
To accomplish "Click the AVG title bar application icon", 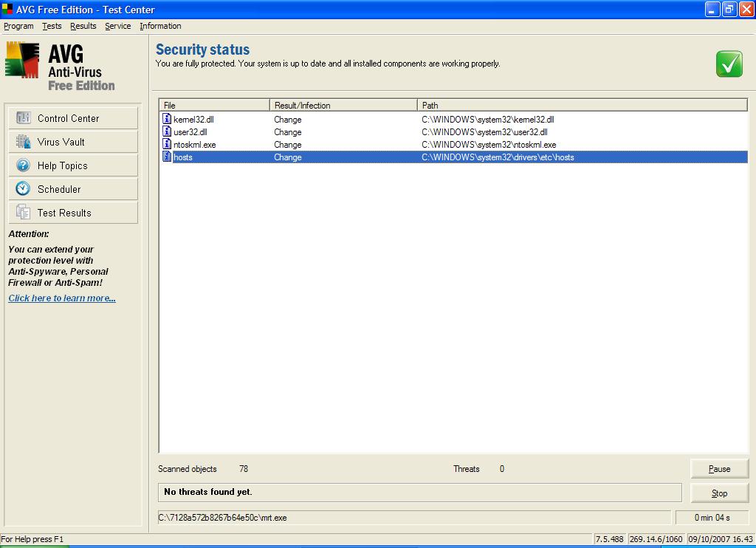I will tap(7, 9).
